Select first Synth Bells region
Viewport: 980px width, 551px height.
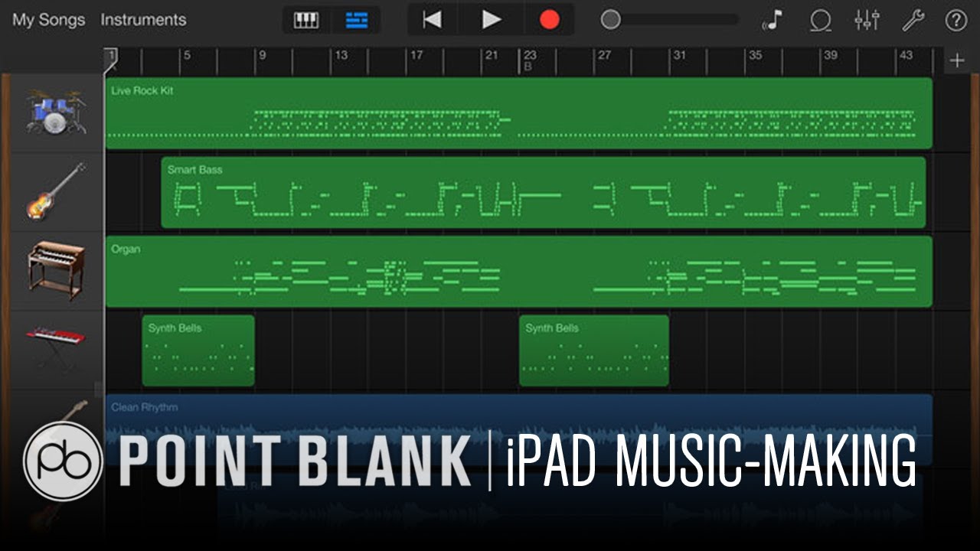pyautogui.click(x=198, y=350)
